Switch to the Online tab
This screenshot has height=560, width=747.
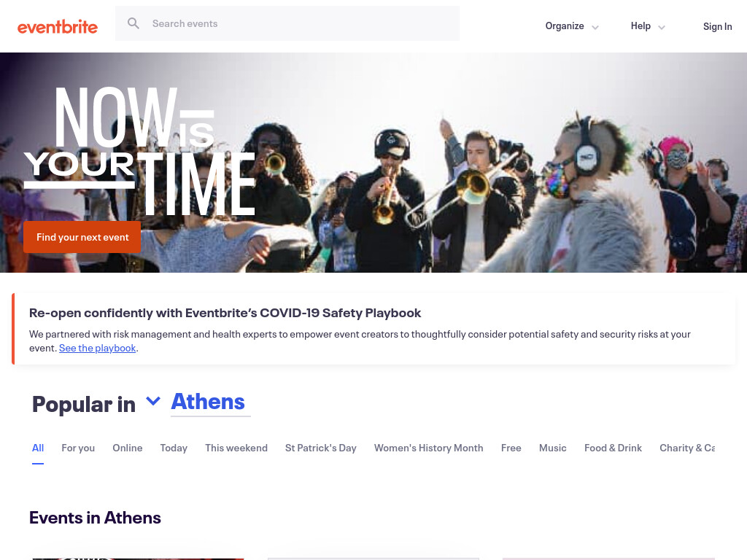pos(127,448)
